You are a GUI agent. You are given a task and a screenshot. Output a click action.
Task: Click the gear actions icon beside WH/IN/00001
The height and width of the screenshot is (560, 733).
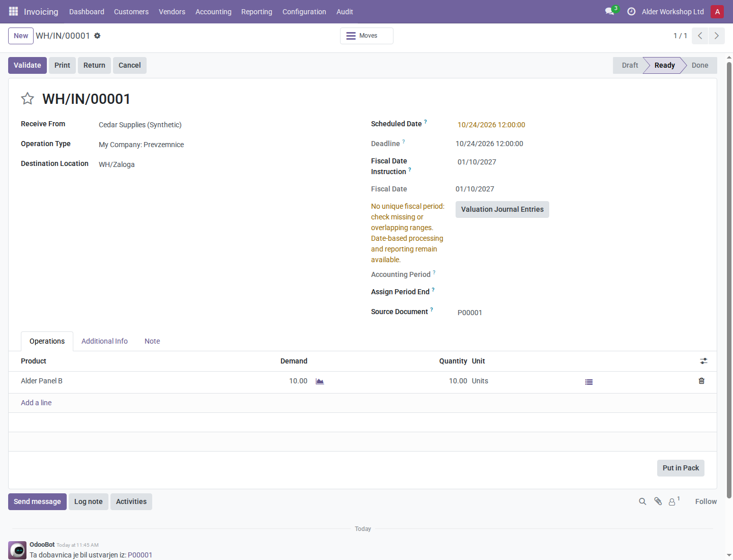point(97,36)
